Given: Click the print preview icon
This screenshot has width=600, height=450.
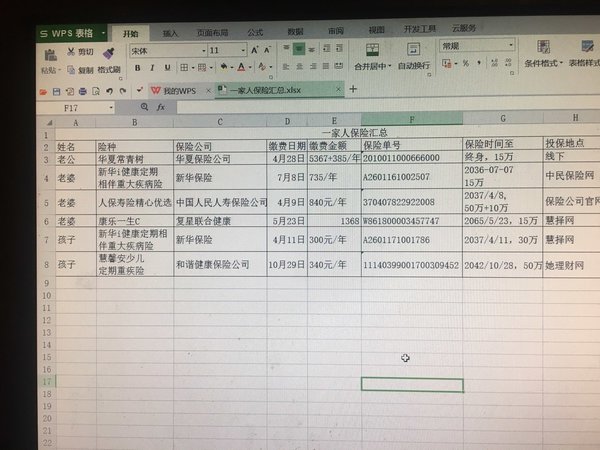Looking at the screenshot, I should [96, 91].
